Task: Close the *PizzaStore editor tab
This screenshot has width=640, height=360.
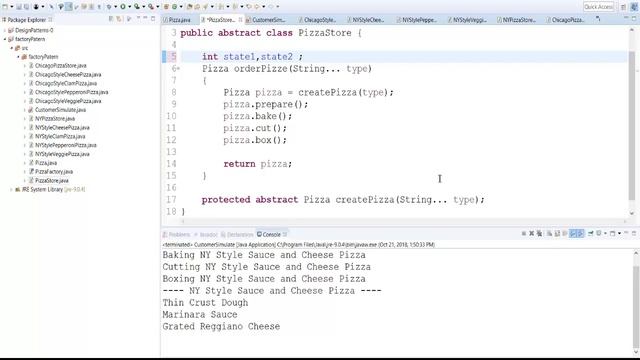Action: pos(240,20)
